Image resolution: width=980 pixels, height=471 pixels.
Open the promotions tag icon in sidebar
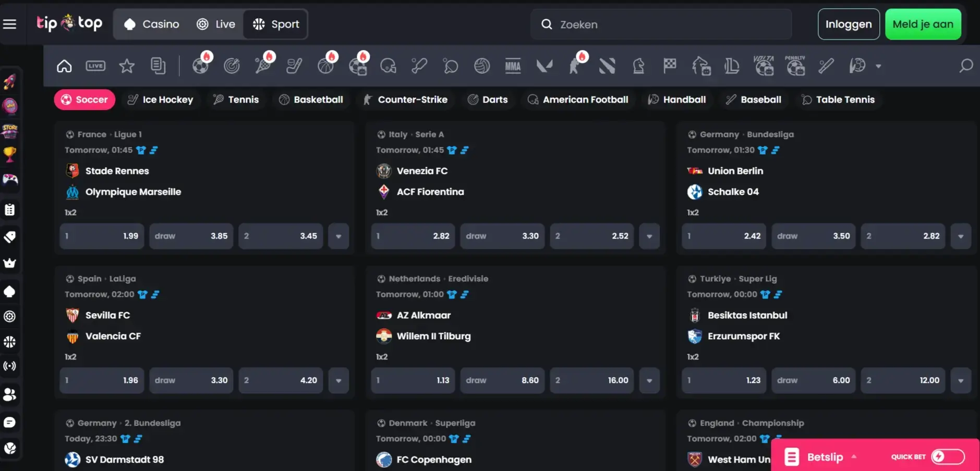10,237
